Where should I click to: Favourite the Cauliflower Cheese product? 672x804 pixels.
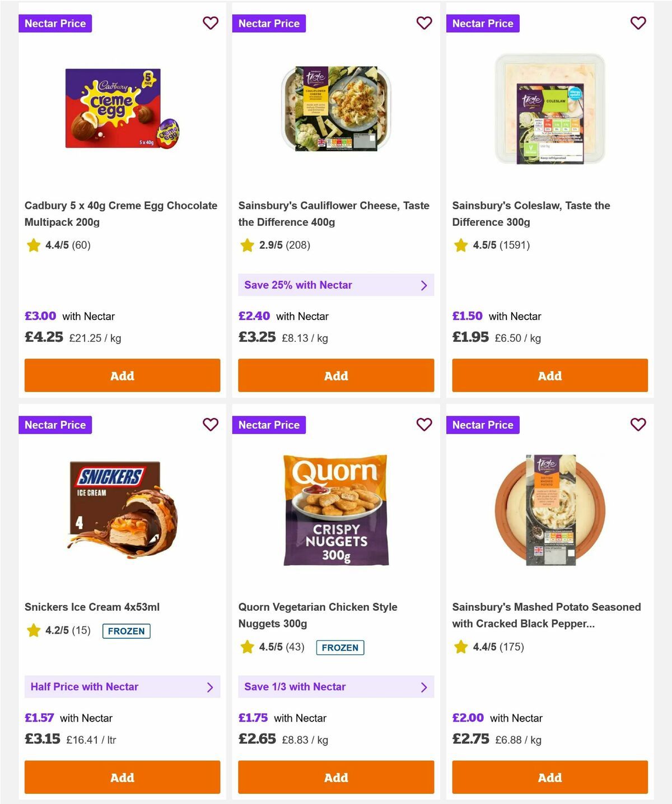(x=424, y=24)
